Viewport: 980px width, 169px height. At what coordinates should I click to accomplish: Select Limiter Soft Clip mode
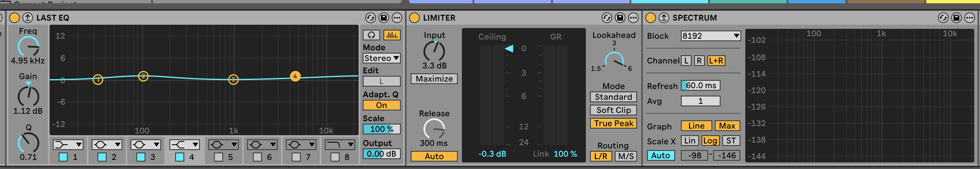pyautogui.click(x=614, y=110)
